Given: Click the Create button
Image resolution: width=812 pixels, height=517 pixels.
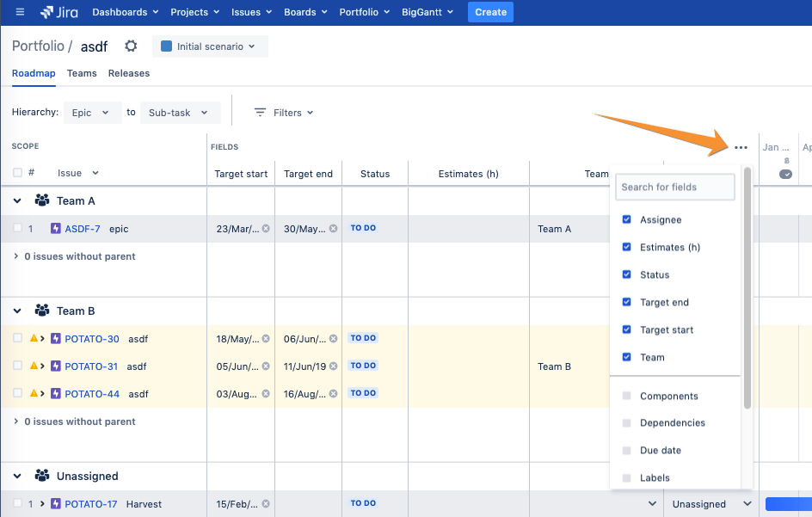Looking at the screenshot, I should coord(490,12).
